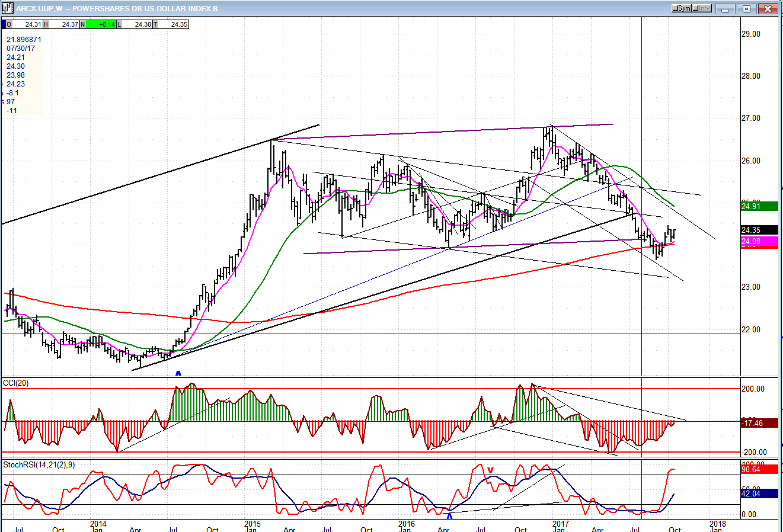This screenshot has height=532, width=783.
Task: Maximize the chart window
Action: (x=746, y=8)
